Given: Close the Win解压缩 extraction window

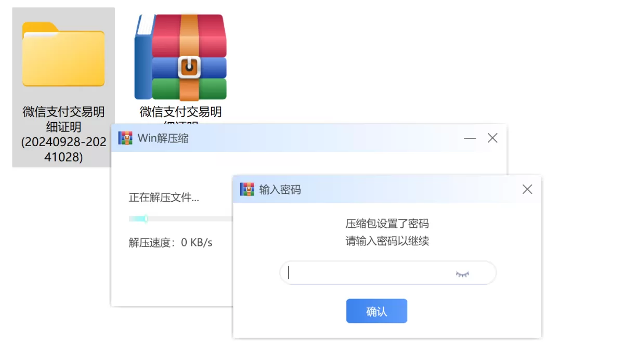Looking at the screenshot, I should pyautogui.click(x=492, y=138).
